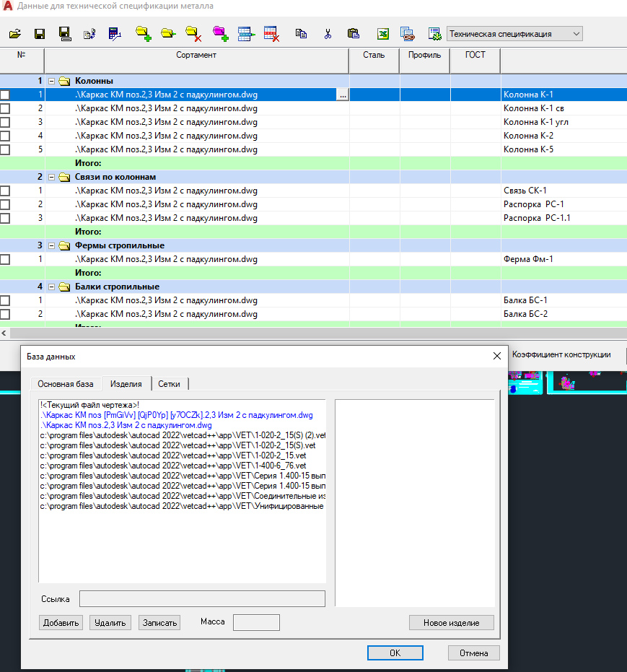Click the Масса input field

[256, 622]
